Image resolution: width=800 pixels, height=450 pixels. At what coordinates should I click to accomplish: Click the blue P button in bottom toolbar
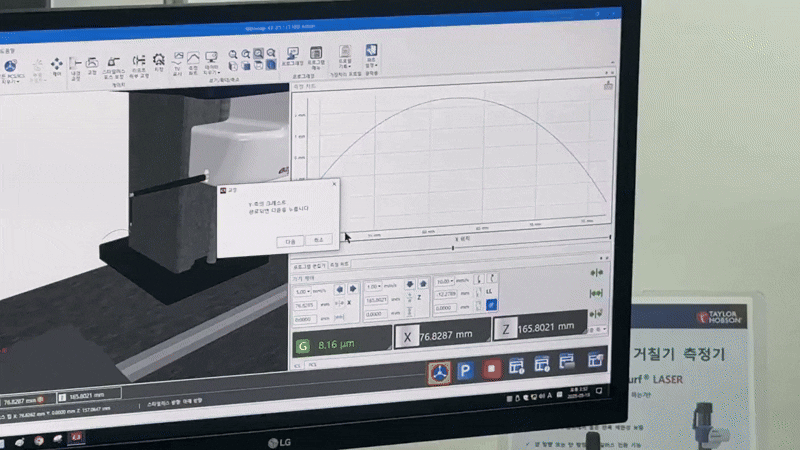465,370
